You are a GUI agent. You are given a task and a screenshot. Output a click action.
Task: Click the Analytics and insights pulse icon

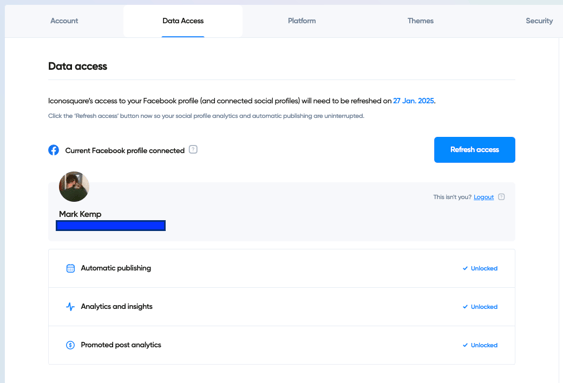pos(70,307)
